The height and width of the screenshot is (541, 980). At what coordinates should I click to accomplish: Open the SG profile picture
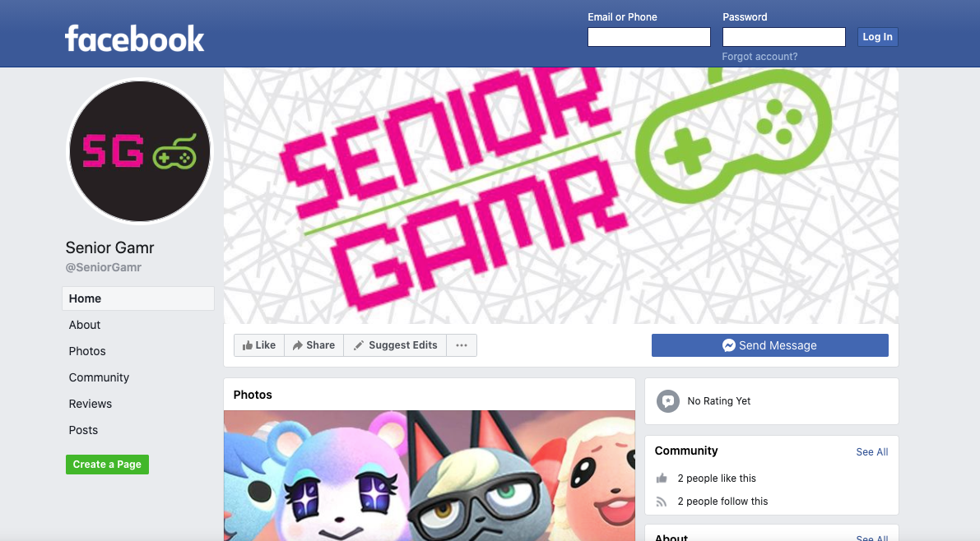(x=139, y=150)
